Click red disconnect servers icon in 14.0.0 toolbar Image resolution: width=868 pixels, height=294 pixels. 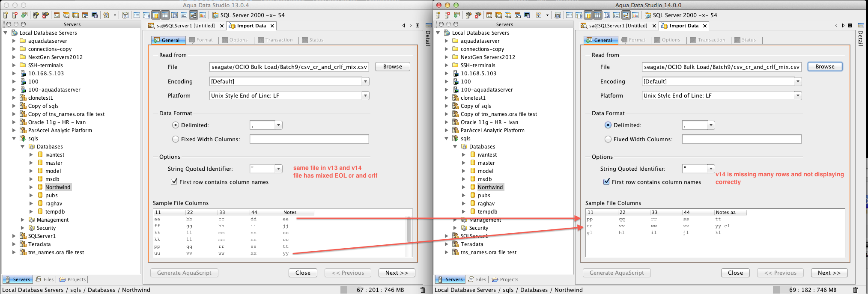(478, 15)
